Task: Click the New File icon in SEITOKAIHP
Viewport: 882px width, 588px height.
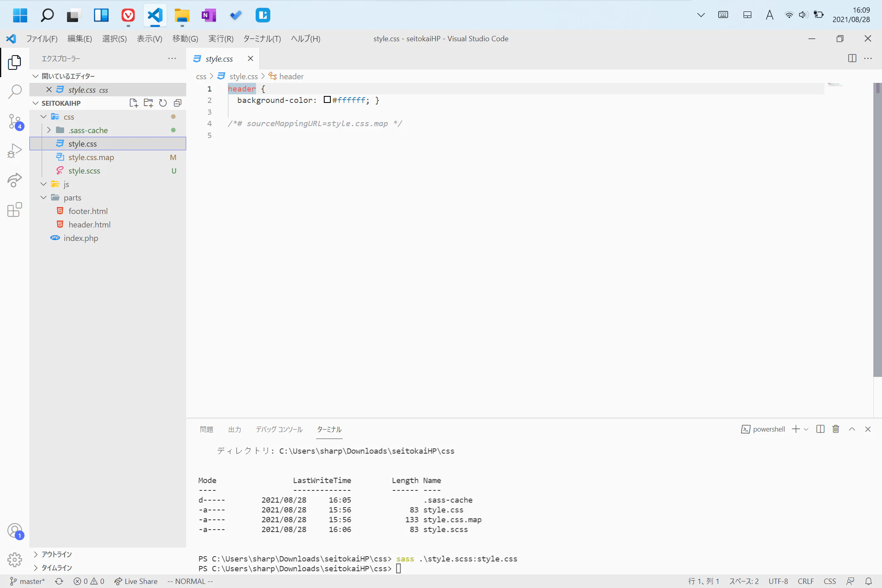Action: click(134, 103)
